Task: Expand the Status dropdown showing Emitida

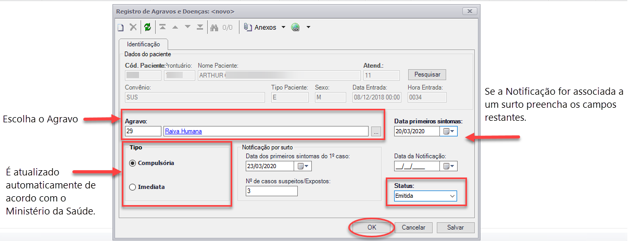Action: [452, 196]
